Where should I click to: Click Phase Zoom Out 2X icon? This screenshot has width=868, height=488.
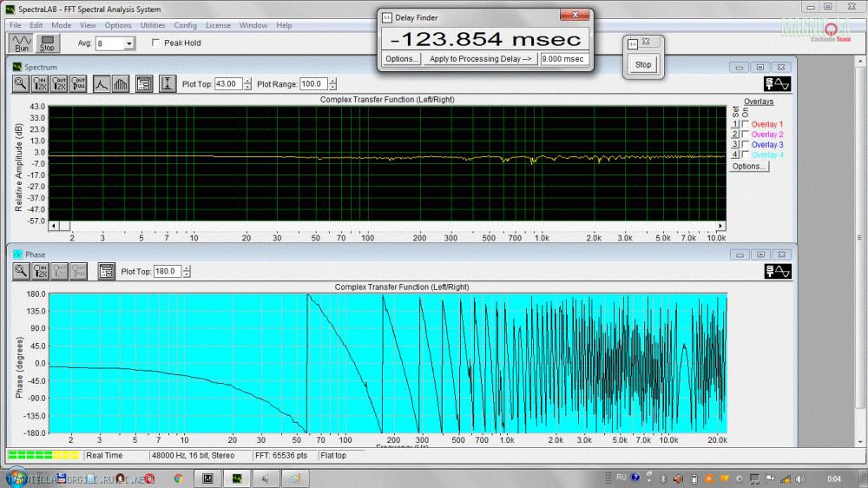click(x=59, y=271)
